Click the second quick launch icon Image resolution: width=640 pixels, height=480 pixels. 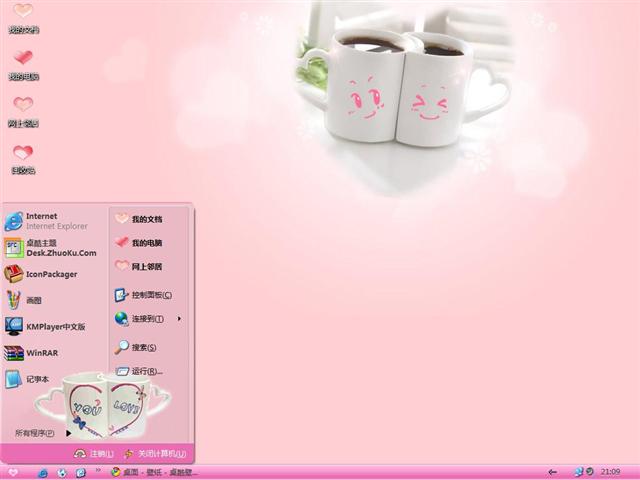click(62, 473)
